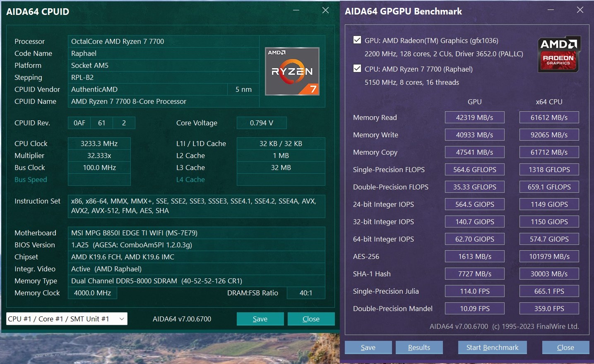Select the Bus Speed label
The width and height of the screenshot is (594, 364).
[31, 180]
